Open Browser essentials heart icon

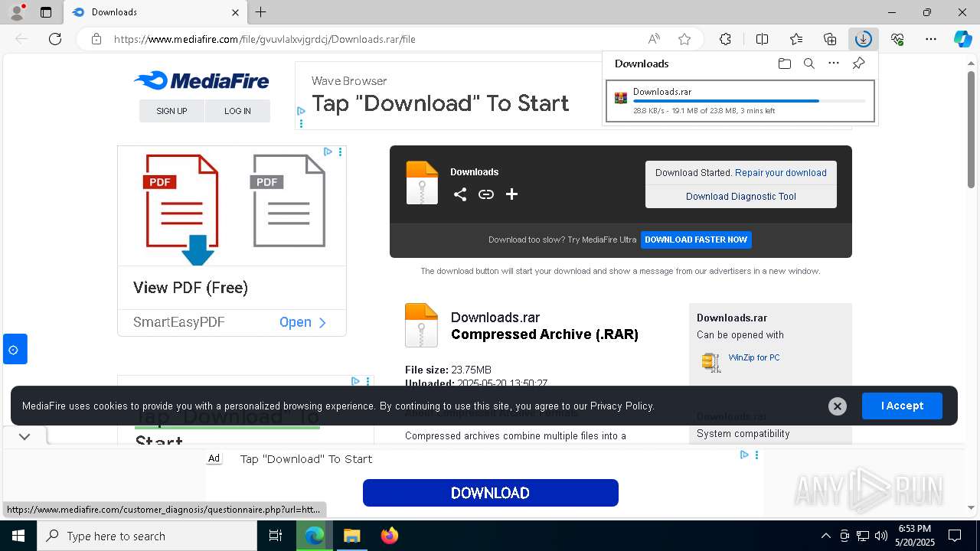897,39
